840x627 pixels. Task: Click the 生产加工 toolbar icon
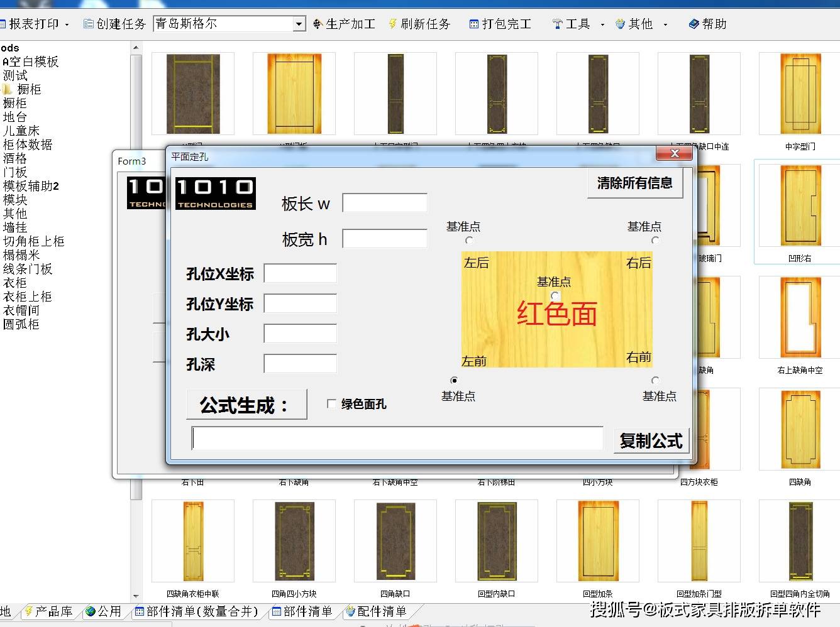pyautogui.click(x=318, y=24)
